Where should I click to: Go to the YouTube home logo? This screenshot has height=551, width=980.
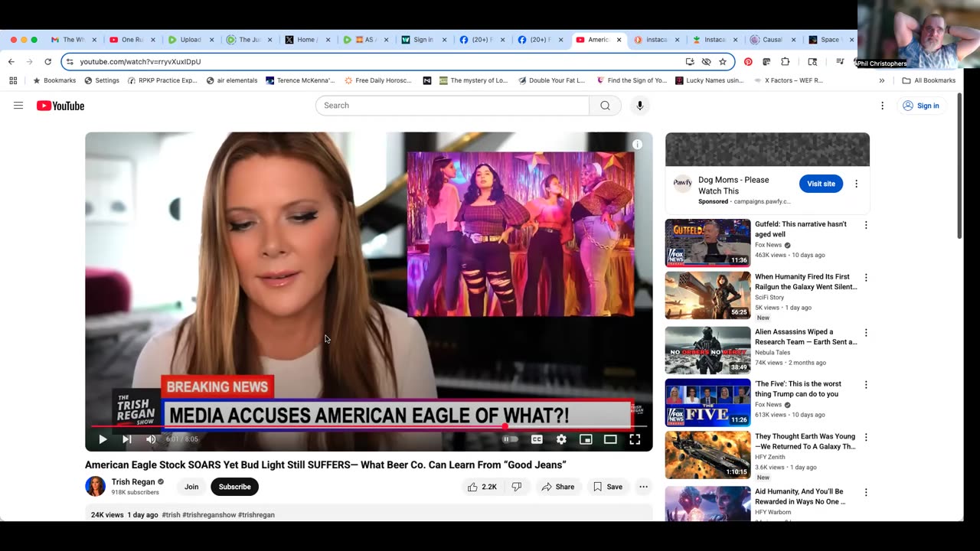[60, 106]
